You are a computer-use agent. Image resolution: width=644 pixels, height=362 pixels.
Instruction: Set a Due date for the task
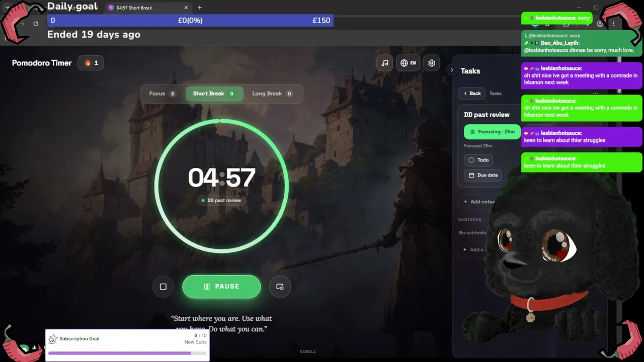coord(483,175)
